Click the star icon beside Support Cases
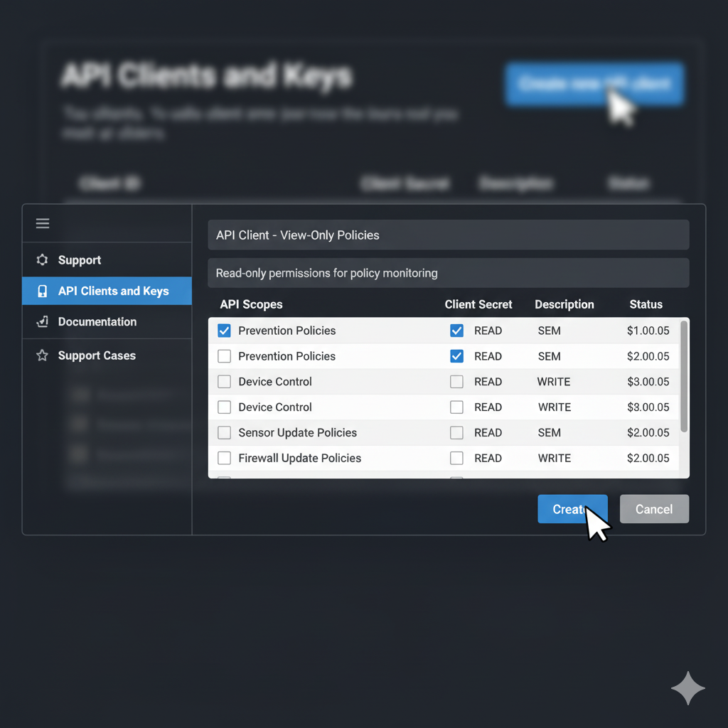This screenshot has height=728, width=728. 43,355
